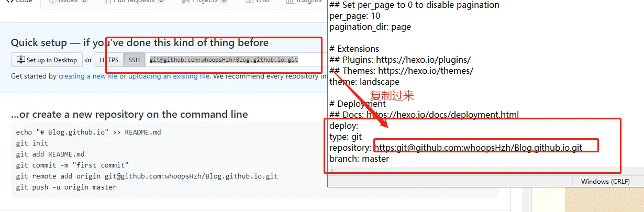The width and height of the screenshot is (644, 212).
Task: Click the '## Plugins: https://hexo.io/plugins/' line
Action: click(x=400, y=60)
